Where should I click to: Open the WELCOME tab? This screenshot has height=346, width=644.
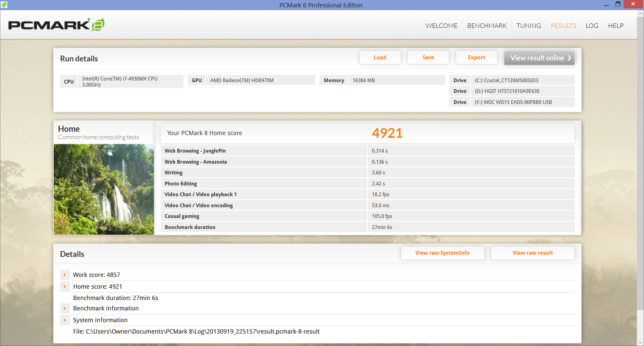pos(441,26)
